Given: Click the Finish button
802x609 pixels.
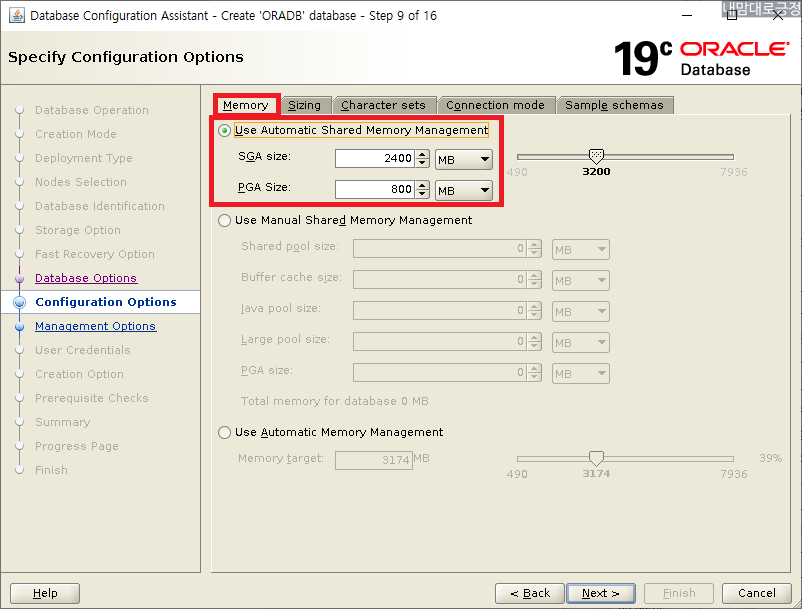Looking at the screenshot, I should (679, 593).
